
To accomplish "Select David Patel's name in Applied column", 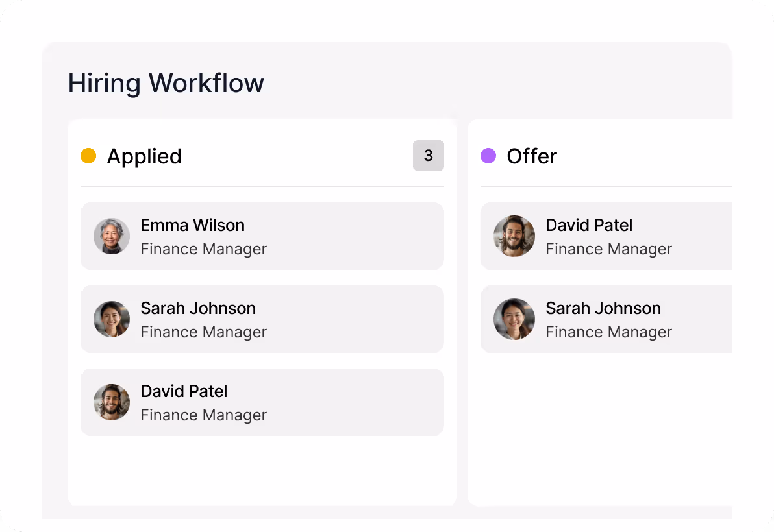I will point(184,391).
